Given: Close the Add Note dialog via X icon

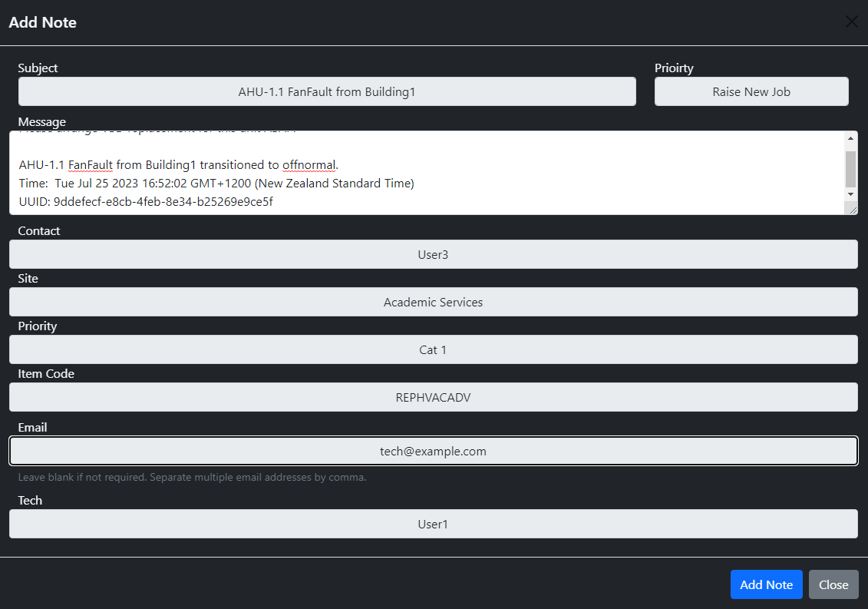Looking at the screenshot, I should click(851, 22).
